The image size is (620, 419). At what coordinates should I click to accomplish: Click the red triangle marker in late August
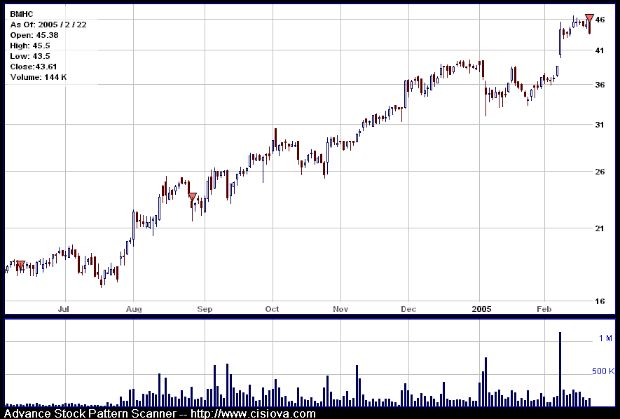tap(192, 196)
